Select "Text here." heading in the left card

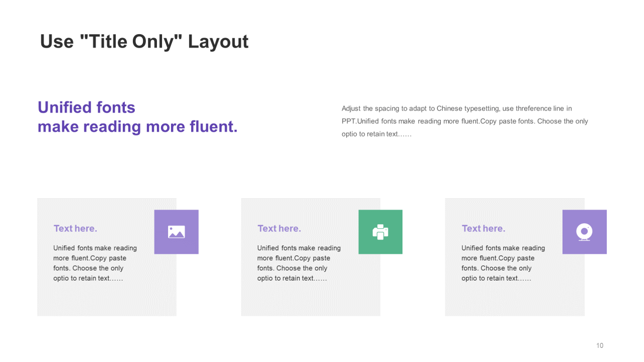(x=75, y=229)
